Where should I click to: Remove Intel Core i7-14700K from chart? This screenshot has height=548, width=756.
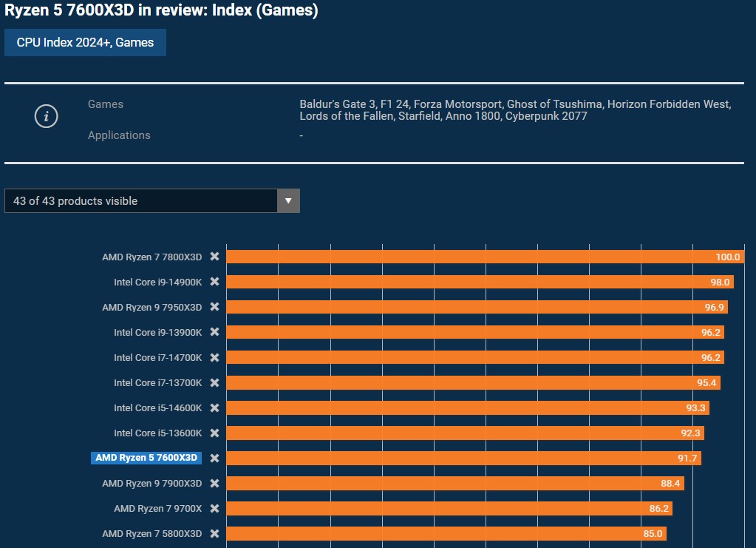(x=214, y=357)
